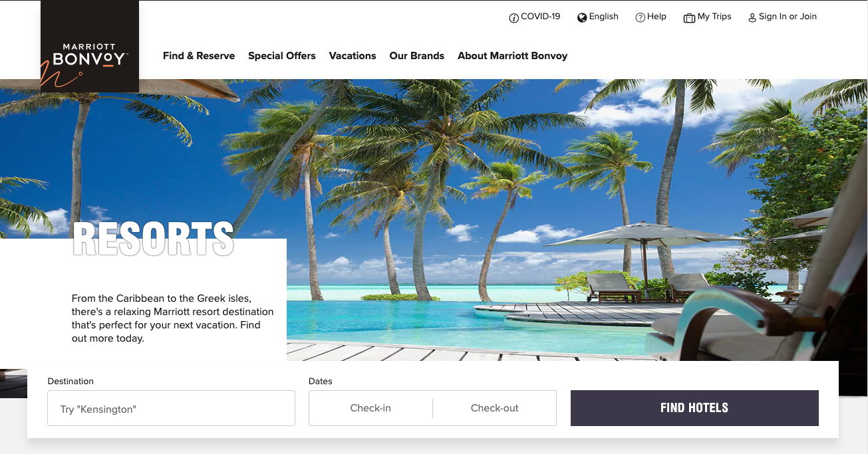Image resolution: width=868 pixels, height=454 pixels.
Task: Click the Help question mark icon
Action: [x=641, y=18]
